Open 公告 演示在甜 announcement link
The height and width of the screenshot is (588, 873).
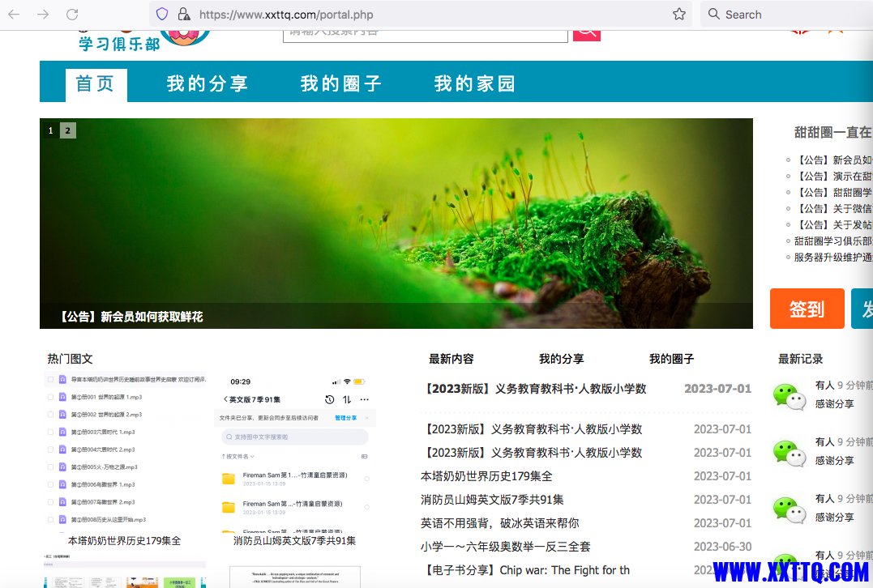(833, 177)
